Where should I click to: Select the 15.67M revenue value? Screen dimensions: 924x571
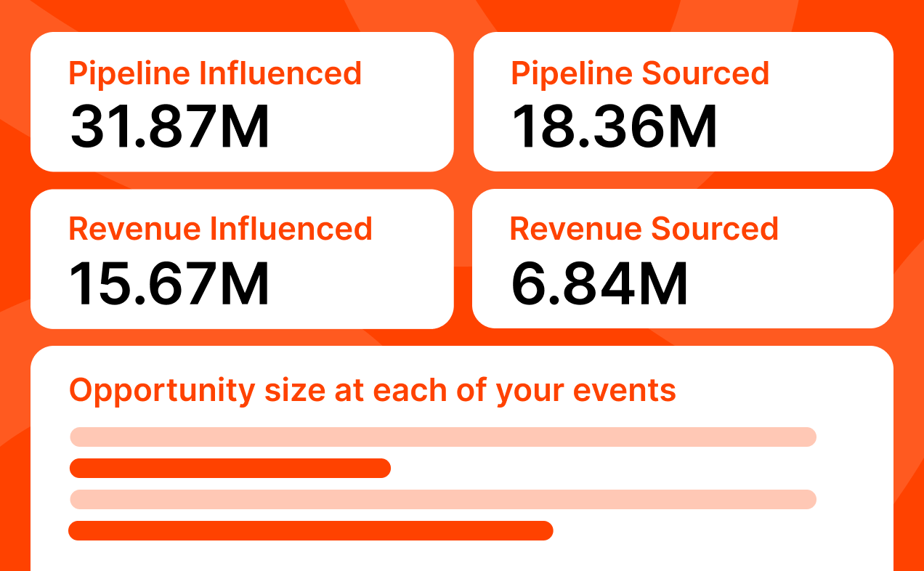[170, 283]
